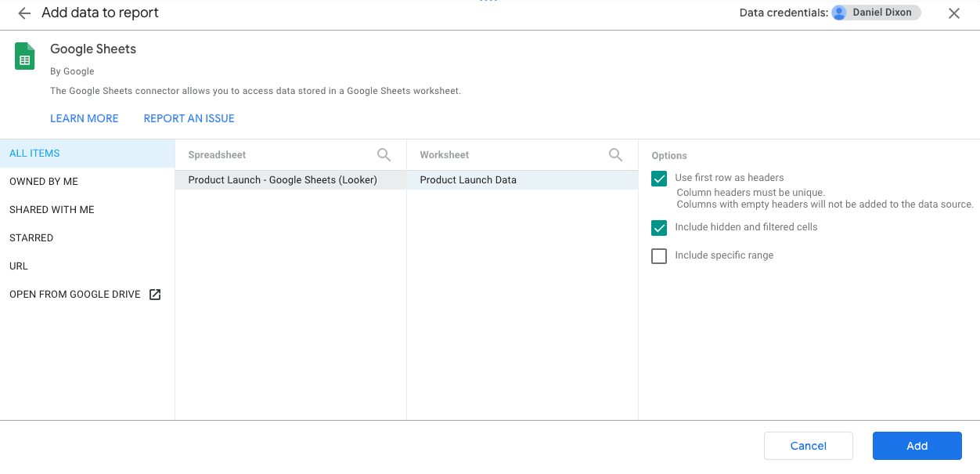Uncheck Use first row as headers
Viewport: 980px width, 474px height.
coord(659,178)
